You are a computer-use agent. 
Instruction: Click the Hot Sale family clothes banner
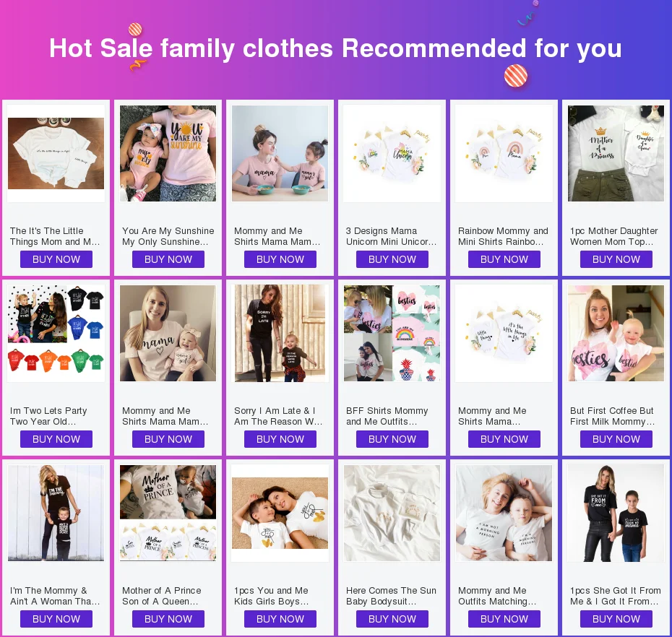coord(335,48)
